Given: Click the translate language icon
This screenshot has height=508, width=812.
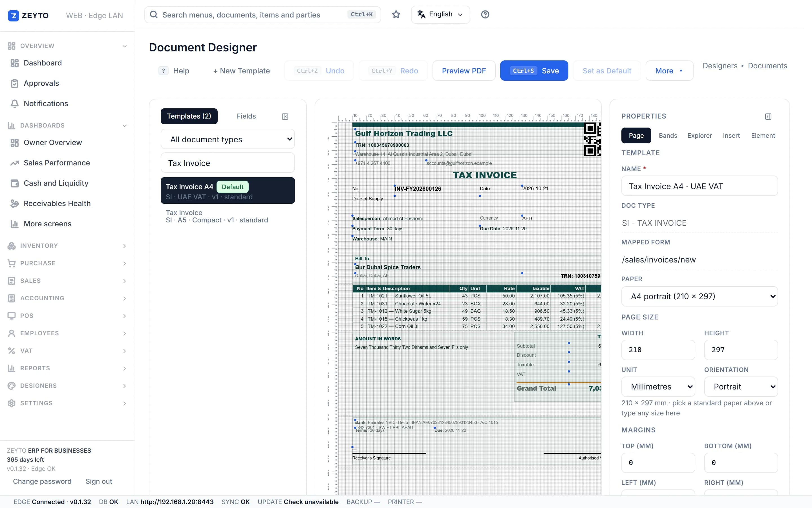Looking at the screenshot, I should coord(422,14).
